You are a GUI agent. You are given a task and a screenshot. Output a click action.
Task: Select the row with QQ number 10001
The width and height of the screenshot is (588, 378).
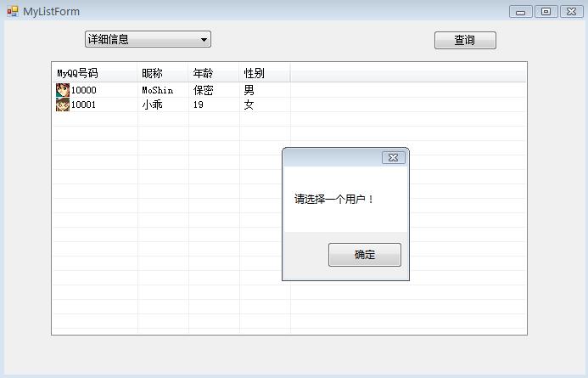tap(288, 104)
